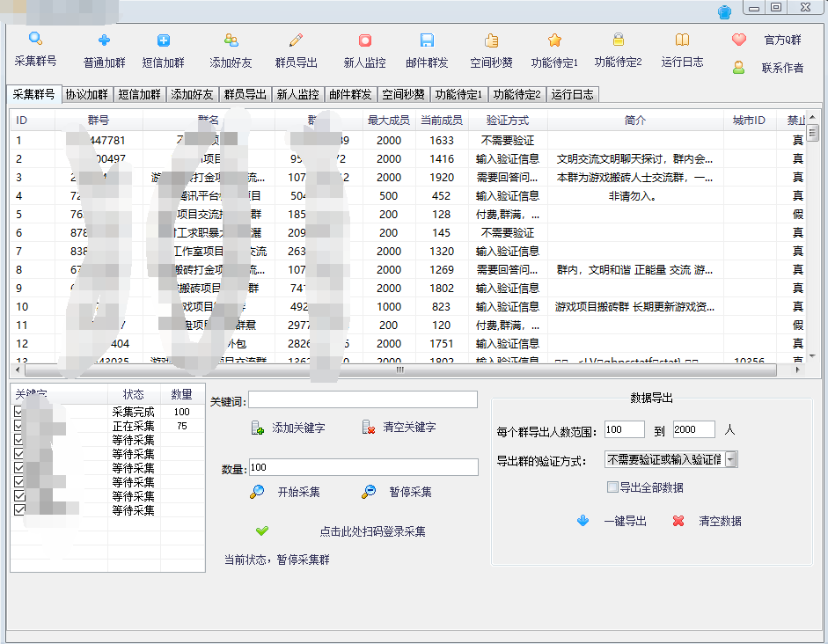This screenshot has width=828, height=644.
Task: Click the 清空关键字 button
Action: tap(399, 427)
